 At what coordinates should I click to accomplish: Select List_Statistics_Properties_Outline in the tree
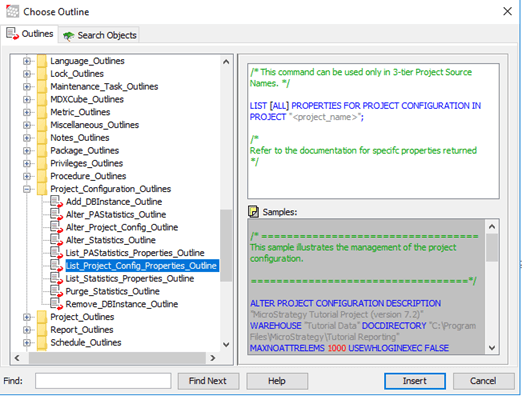click(130, 278)
